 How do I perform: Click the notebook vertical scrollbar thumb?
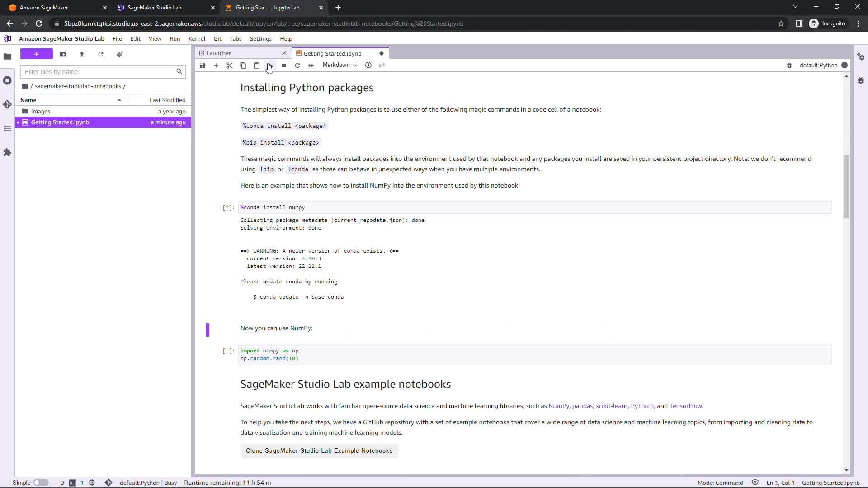coord(846,186)
